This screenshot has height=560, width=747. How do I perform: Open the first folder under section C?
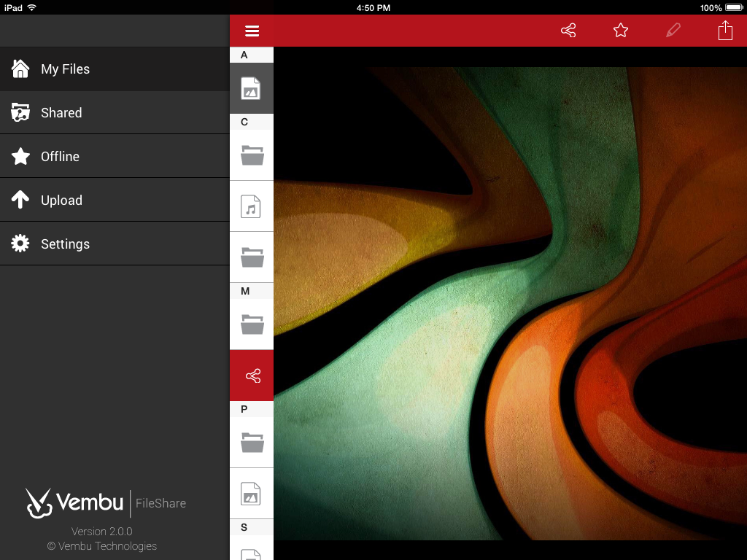252,155
